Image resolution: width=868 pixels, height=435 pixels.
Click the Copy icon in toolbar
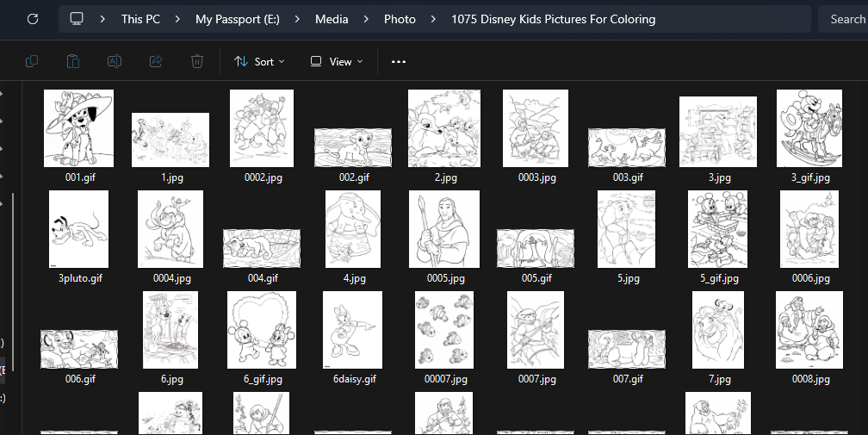click(32, 61)
